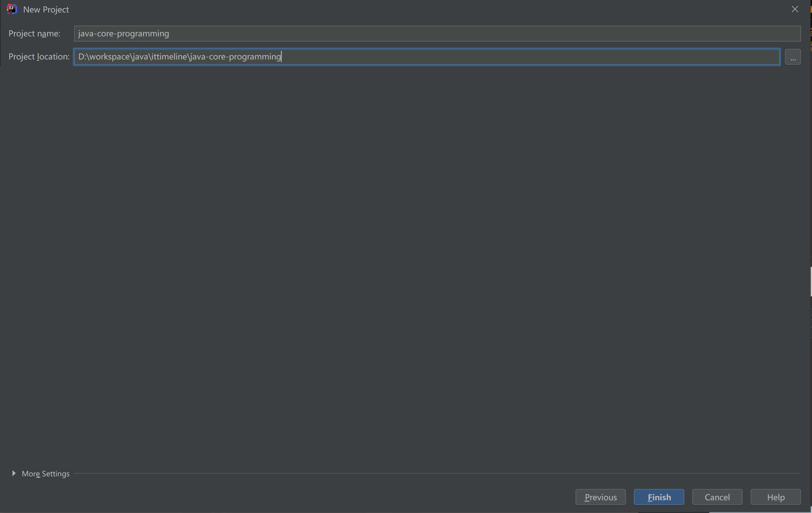Go back with the Previous button
The height and width of the screenshot is (513, 812).
click(x=600, y=497)
